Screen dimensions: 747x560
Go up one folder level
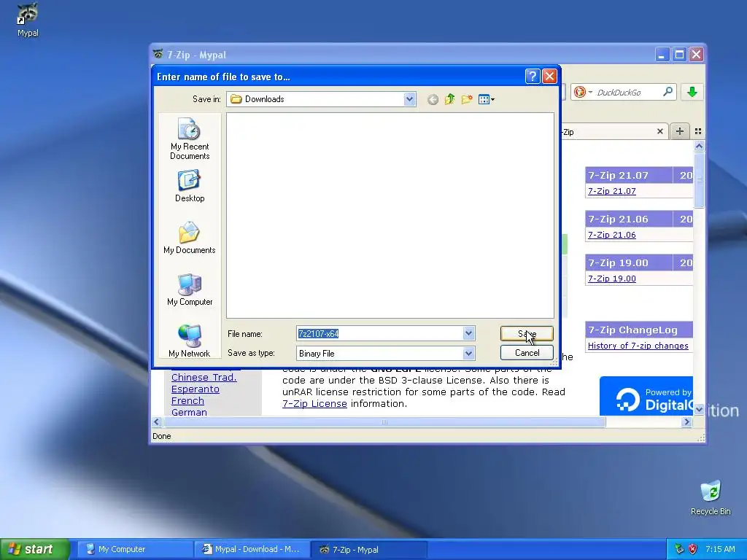tap(449, 99)
